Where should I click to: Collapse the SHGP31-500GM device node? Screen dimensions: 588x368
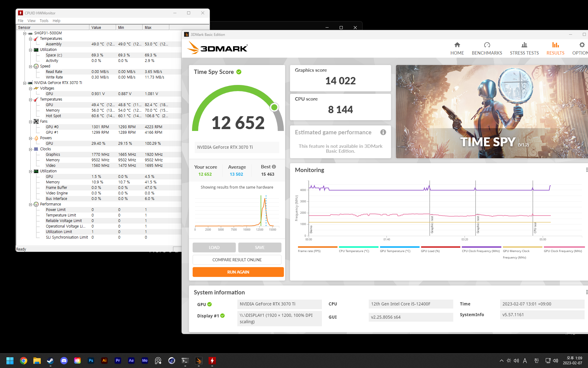tap(24, 33)
